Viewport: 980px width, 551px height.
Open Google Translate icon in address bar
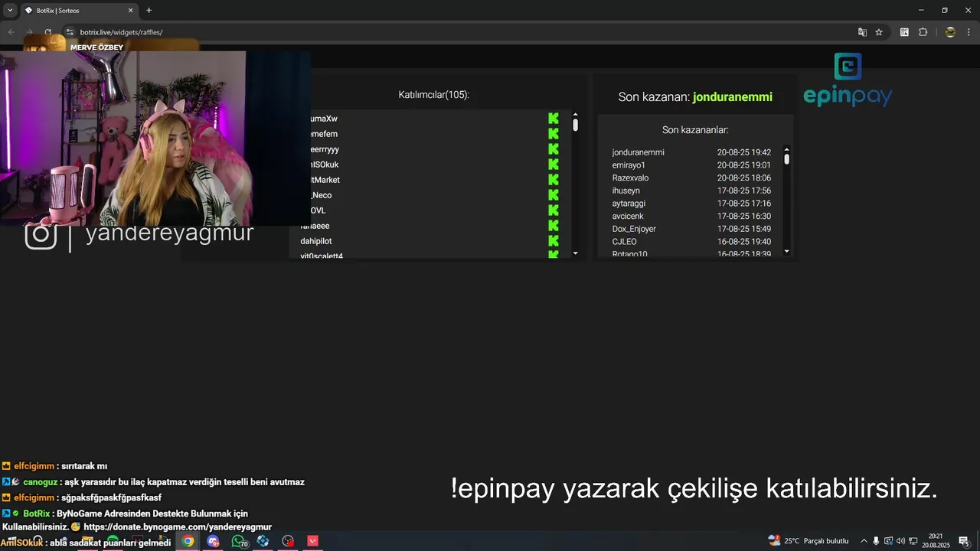(x=862, y=32)
